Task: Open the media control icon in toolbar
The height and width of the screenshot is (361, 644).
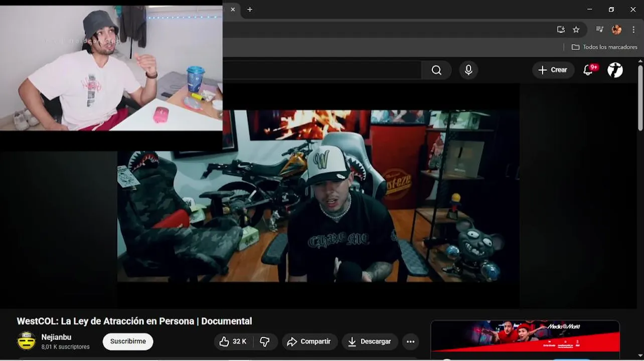Action: click(x=599, y=30)
